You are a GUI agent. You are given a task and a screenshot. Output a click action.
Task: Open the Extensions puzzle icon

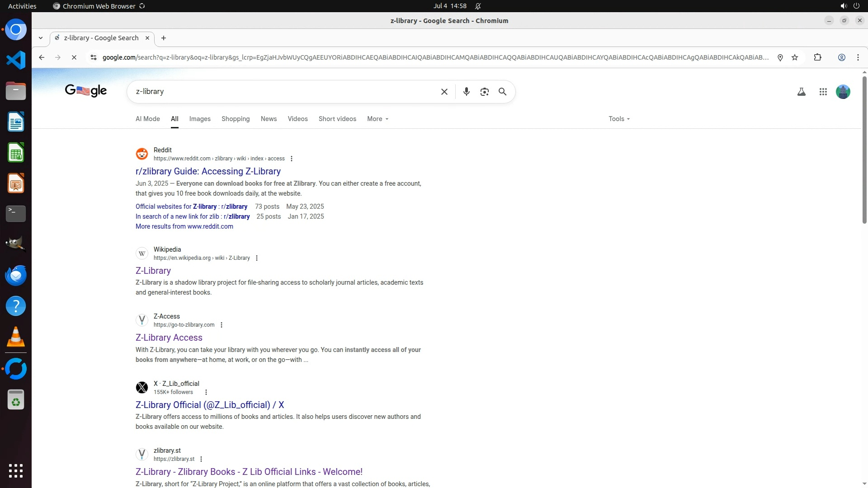click(817, 57)
